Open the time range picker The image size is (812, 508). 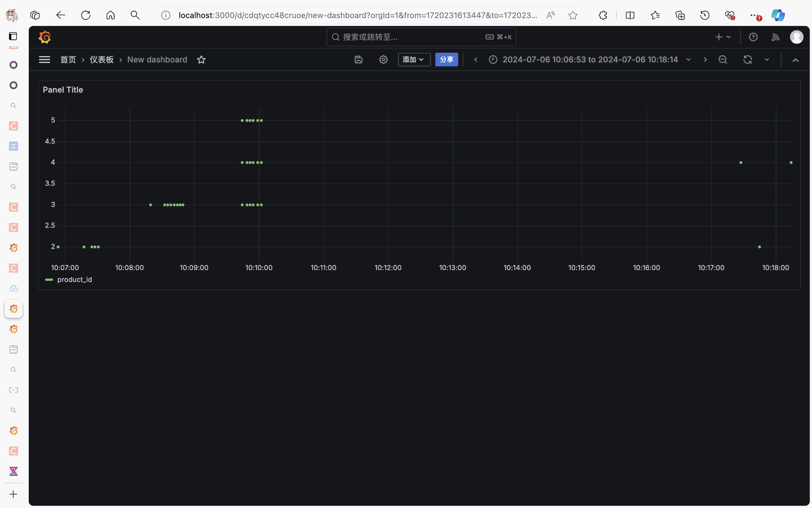point(590,60)
